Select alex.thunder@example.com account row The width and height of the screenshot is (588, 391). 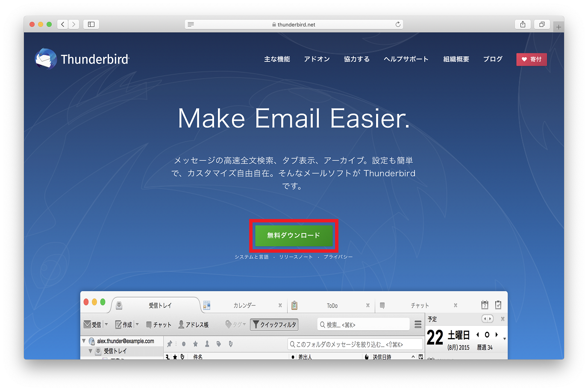click(x=122, y=341)
